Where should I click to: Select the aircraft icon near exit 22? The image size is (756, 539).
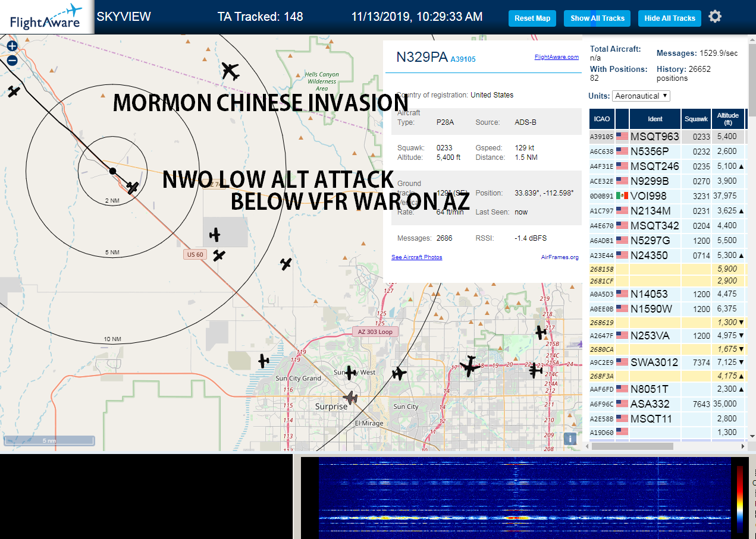click(536, 371)
